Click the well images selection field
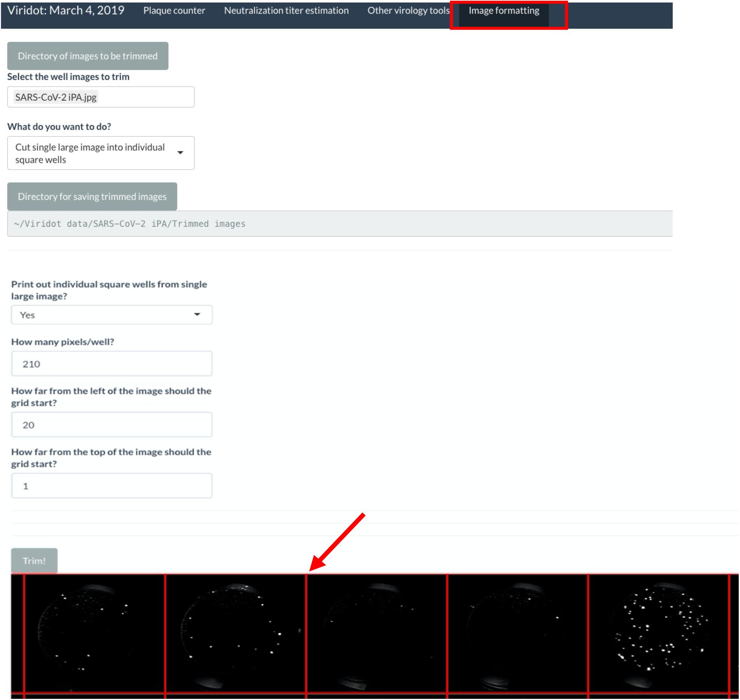 101,97
